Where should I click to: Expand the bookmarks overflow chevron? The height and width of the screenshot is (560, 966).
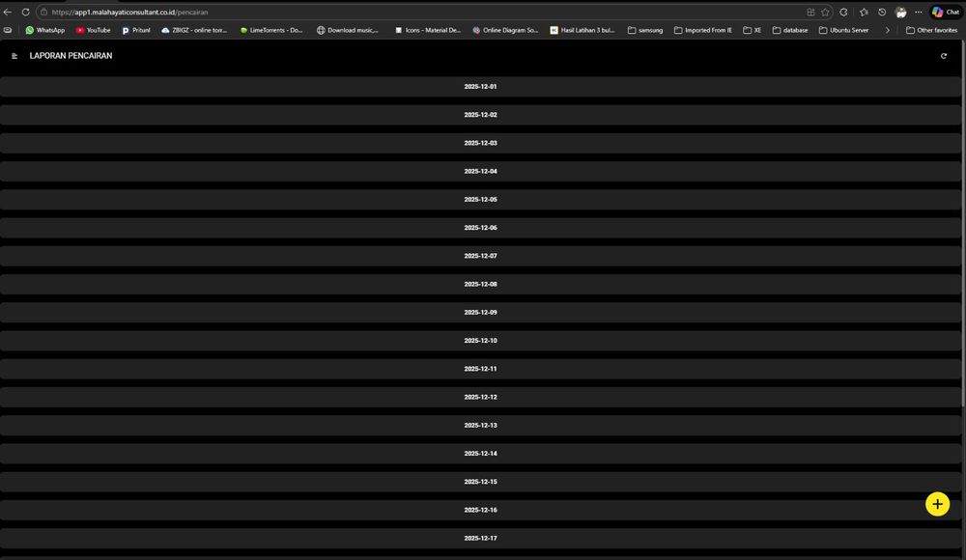887,30
